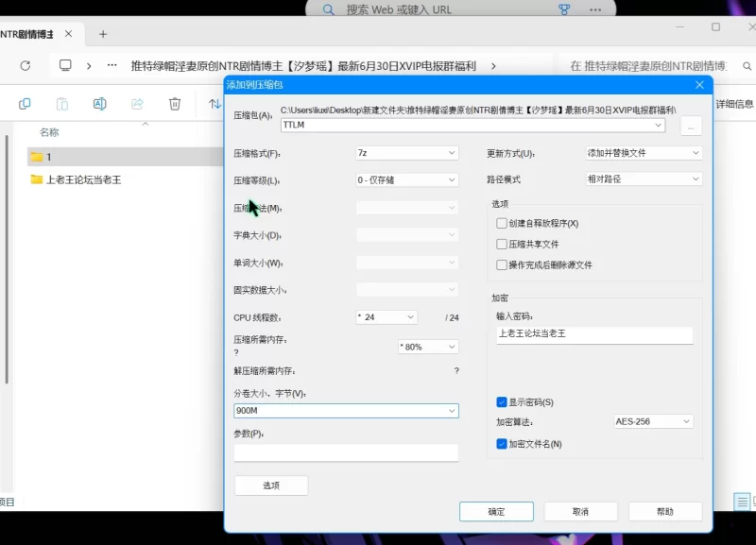Enable 操作完成后删除源文件 checkbox
The image size is (756, 545).
(502, 264)
